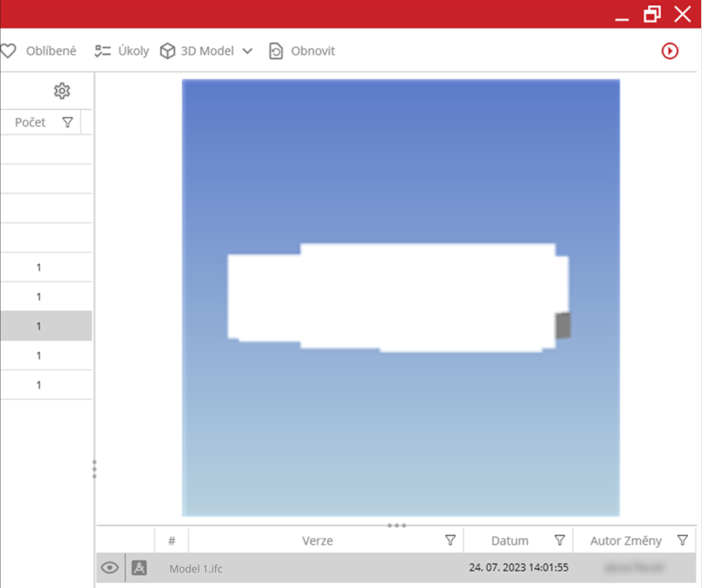This screenshot has height=588, width=702.
Task: Click the Obnovit refresh icon
Action: click(x=276, y=51)
